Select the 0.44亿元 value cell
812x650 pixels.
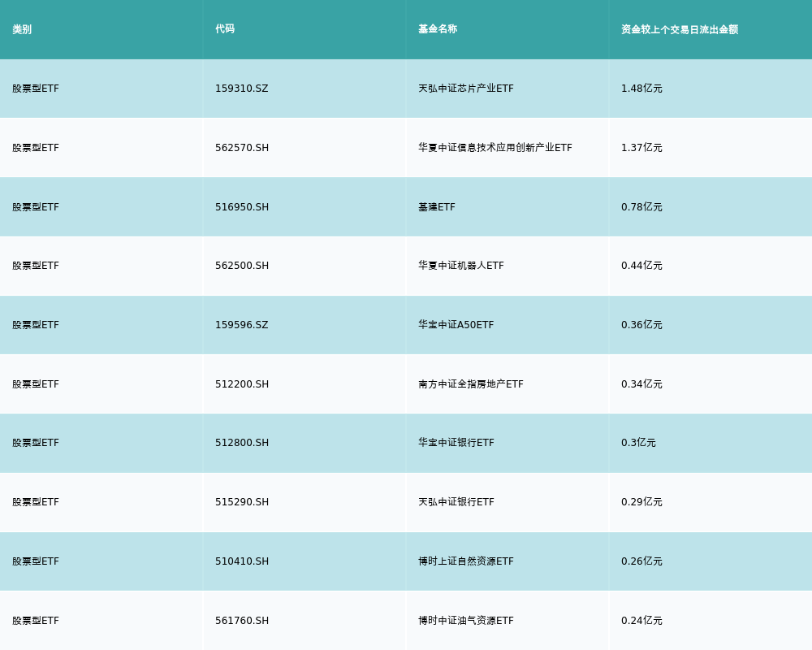(641, 266)
